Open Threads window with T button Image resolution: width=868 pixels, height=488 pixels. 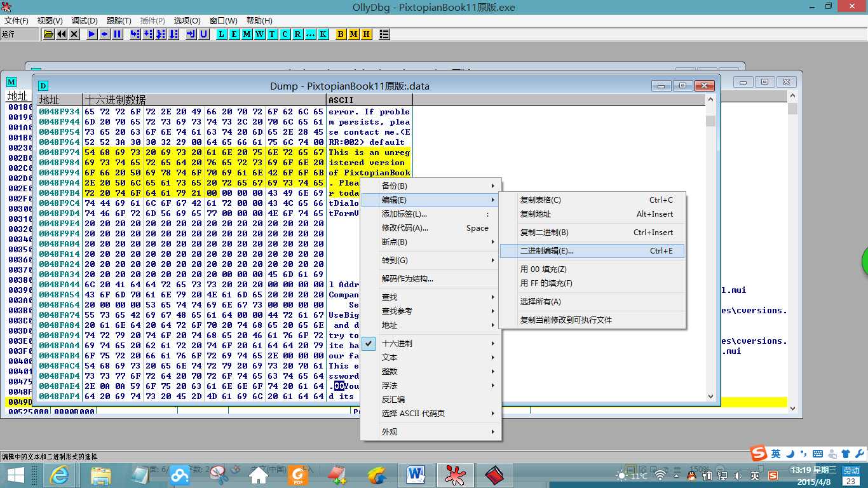[x=272, y=34]
